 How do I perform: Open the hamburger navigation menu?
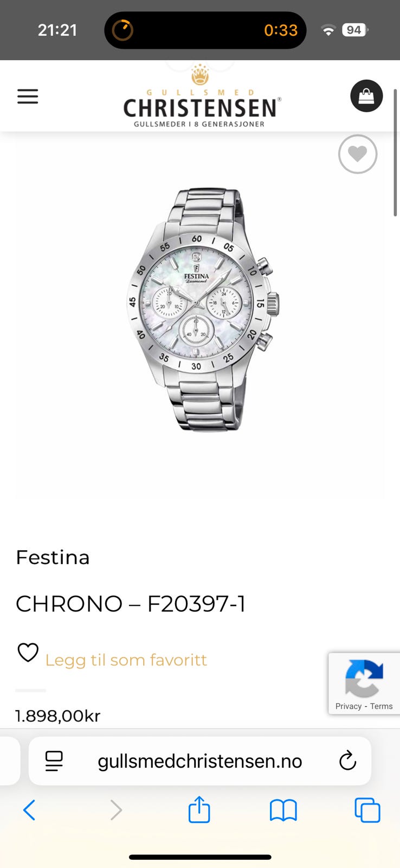pyautogui.click(x=28, y=97)
